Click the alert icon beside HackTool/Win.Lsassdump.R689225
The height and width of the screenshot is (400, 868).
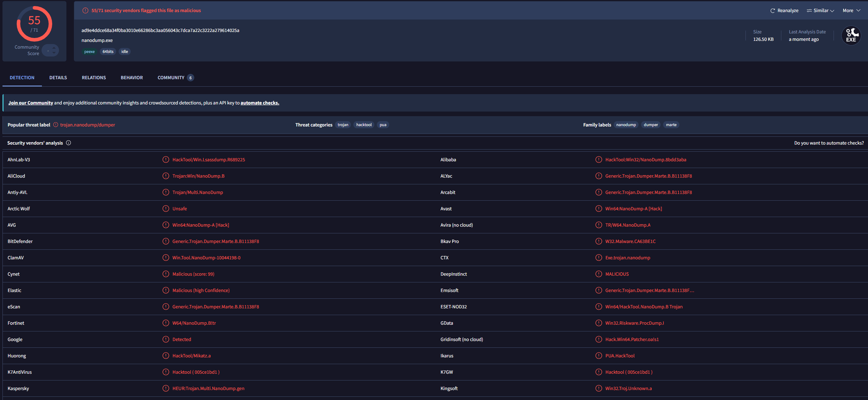pos(166,160)
